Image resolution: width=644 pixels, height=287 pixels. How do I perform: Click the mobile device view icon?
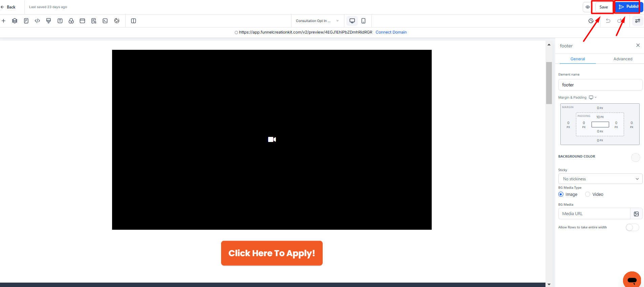(x=363, y=21)
